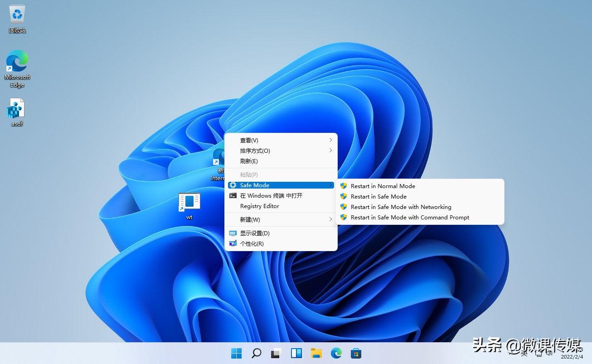Choose Restart in Safe Mode with Command Prompt
592x364 pixels.
coord(421,217)
